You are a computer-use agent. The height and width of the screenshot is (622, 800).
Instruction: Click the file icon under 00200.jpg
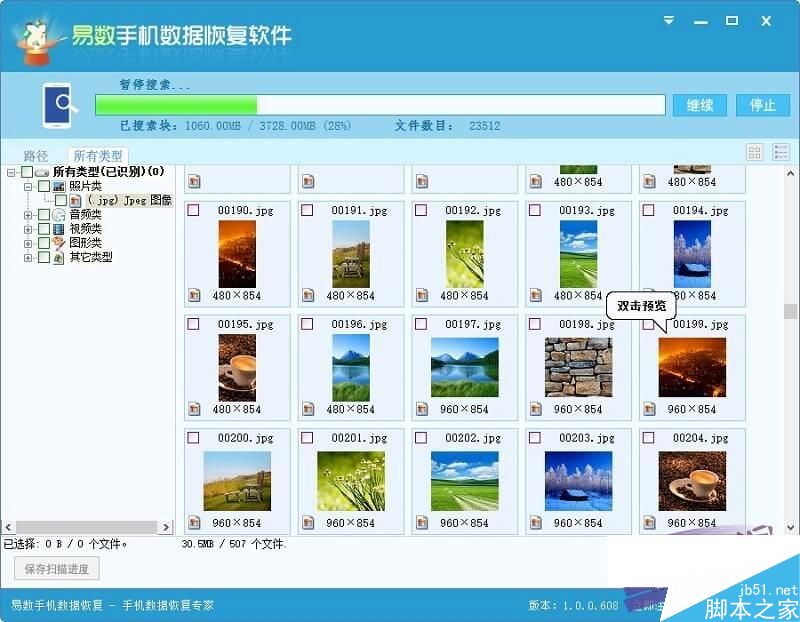194,523
